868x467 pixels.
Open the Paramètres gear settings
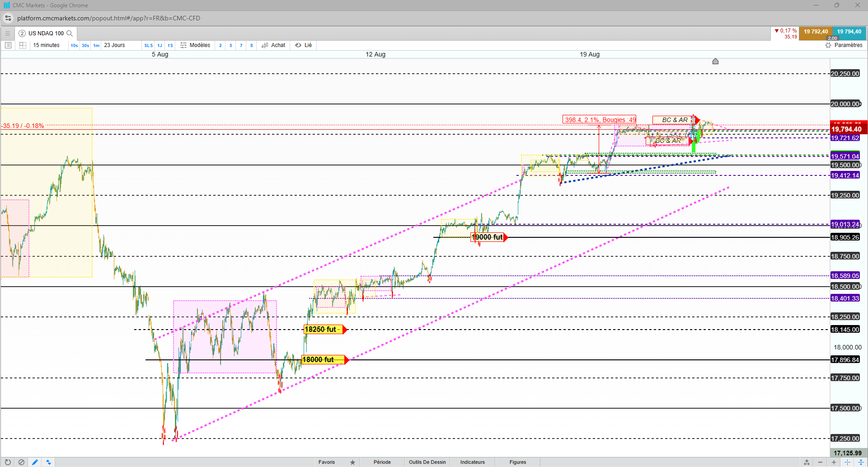pyautogui.click(x=844, y=45)
